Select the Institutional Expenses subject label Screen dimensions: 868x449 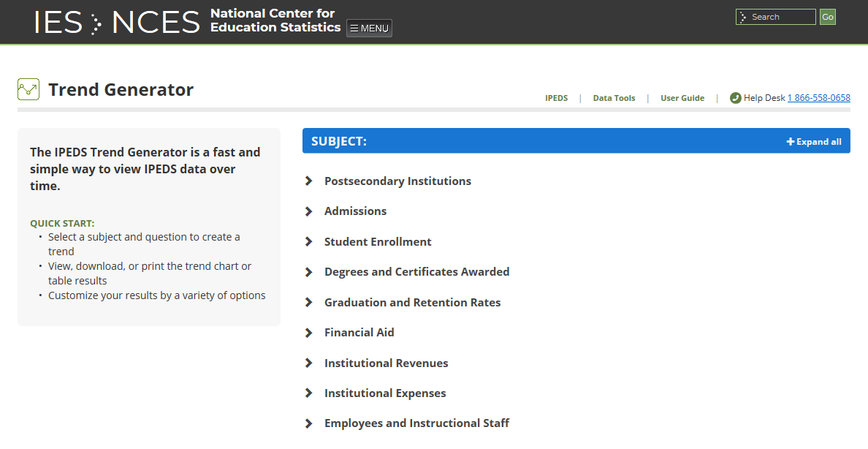click(385, 393)
